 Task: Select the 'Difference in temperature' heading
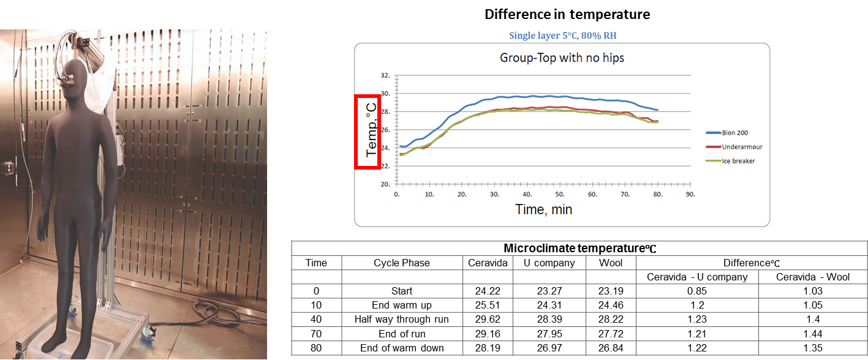coord(567,13)
